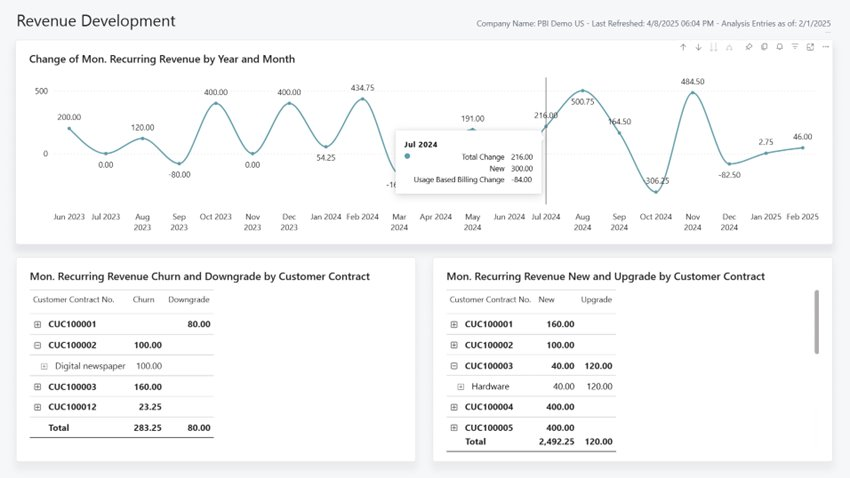Screen dimensions: 850x478
Task: Click the drill up arrow icon
Action: coord(683,47)
